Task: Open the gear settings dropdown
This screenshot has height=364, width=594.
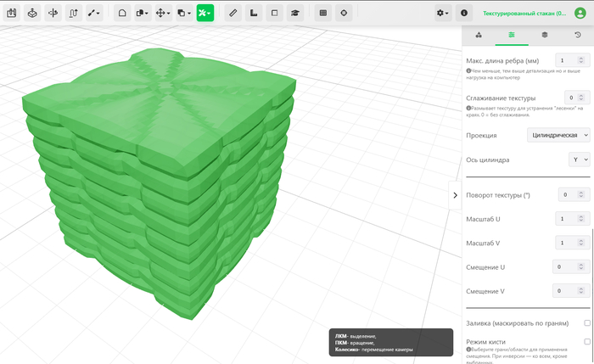Action: tap(443, 13)
